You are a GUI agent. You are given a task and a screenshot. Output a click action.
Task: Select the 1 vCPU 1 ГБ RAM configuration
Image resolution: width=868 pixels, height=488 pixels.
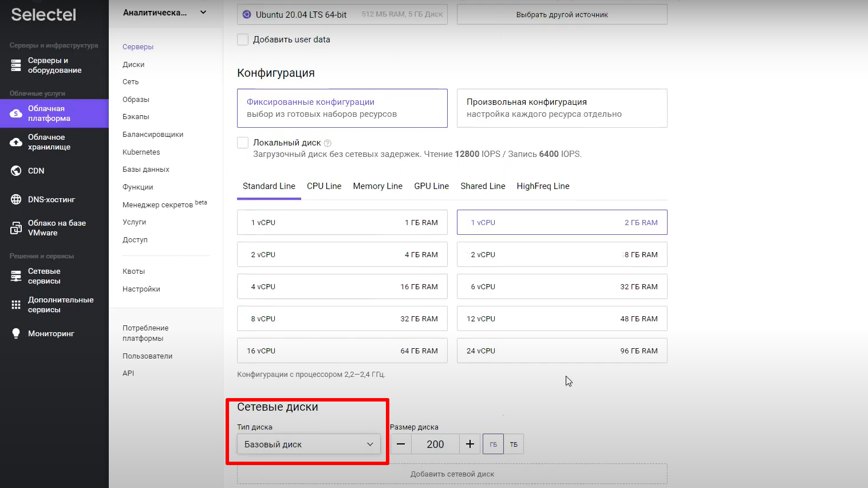(x=342, y=222)
